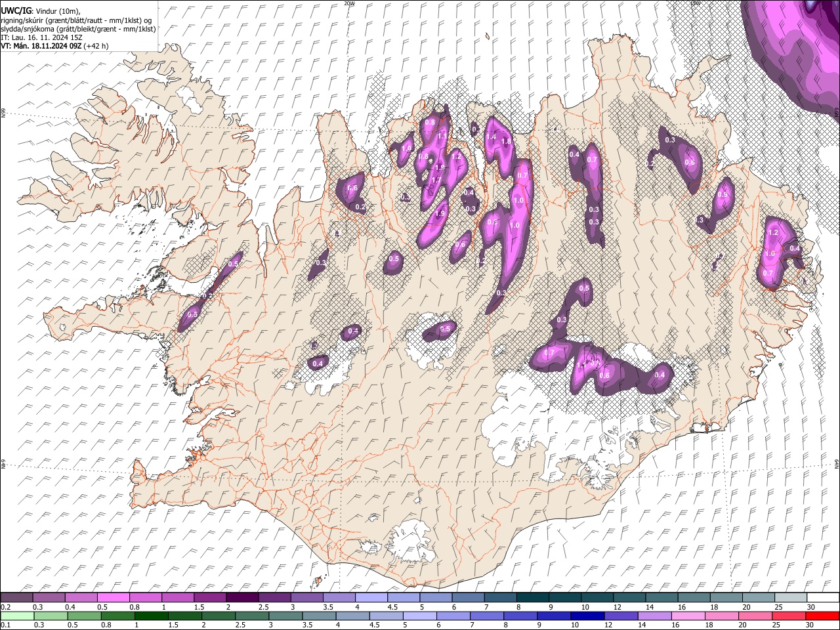840x630 pixels.
Task: Click the 'UWC/IG: Vindur (10m),' title text
Action: click(42, 12)
